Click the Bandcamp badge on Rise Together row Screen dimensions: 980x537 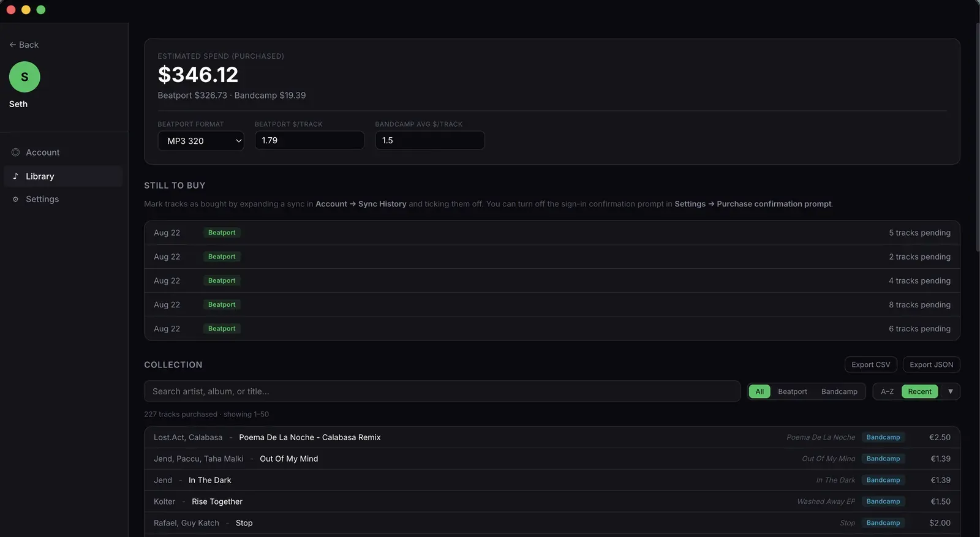coord(883,501)
